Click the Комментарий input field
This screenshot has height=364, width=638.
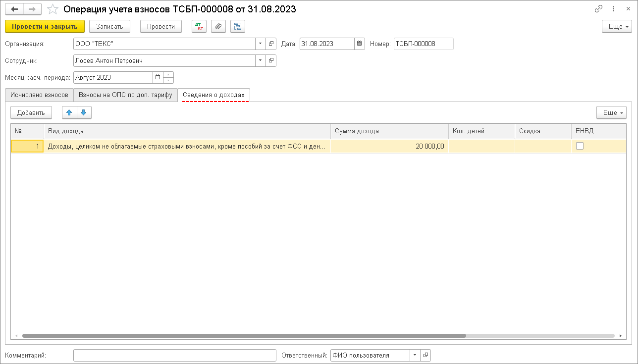coord(174,355)
